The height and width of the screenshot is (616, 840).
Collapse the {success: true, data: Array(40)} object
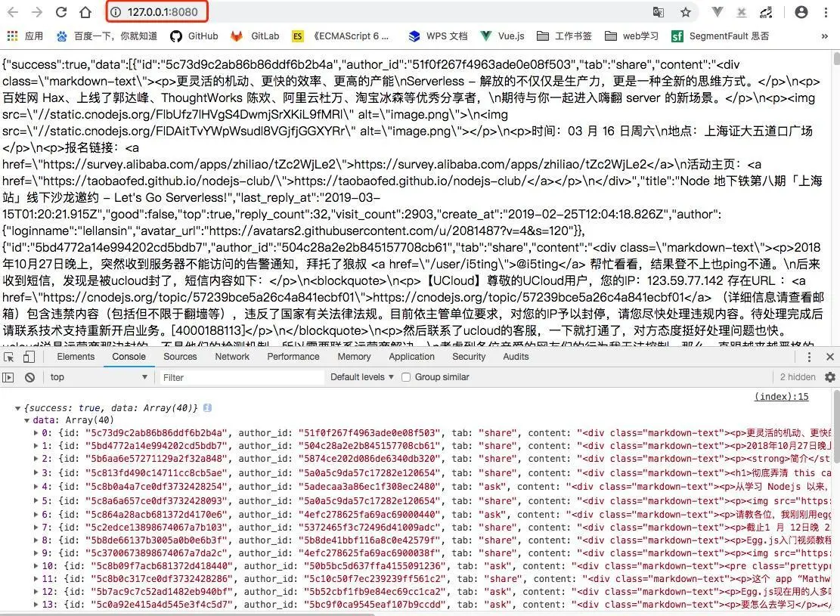click(x=17, y=408)
